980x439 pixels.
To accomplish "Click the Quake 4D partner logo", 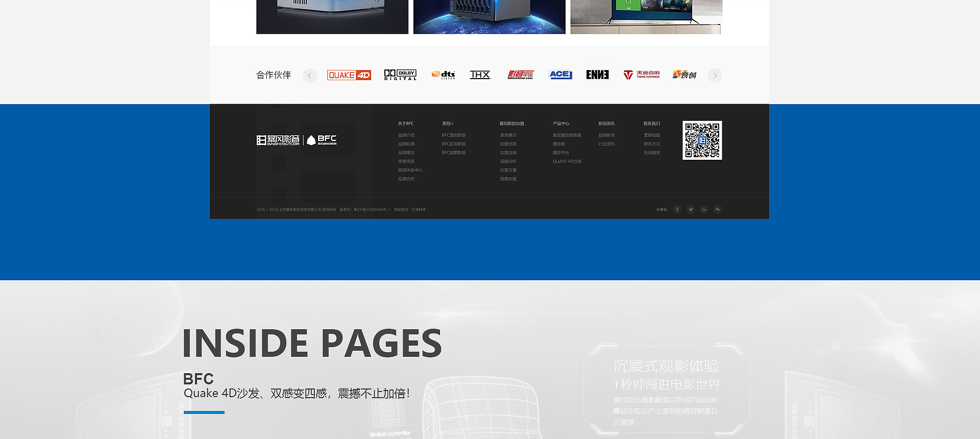I will pyautogui.click(x=349, y=75).
